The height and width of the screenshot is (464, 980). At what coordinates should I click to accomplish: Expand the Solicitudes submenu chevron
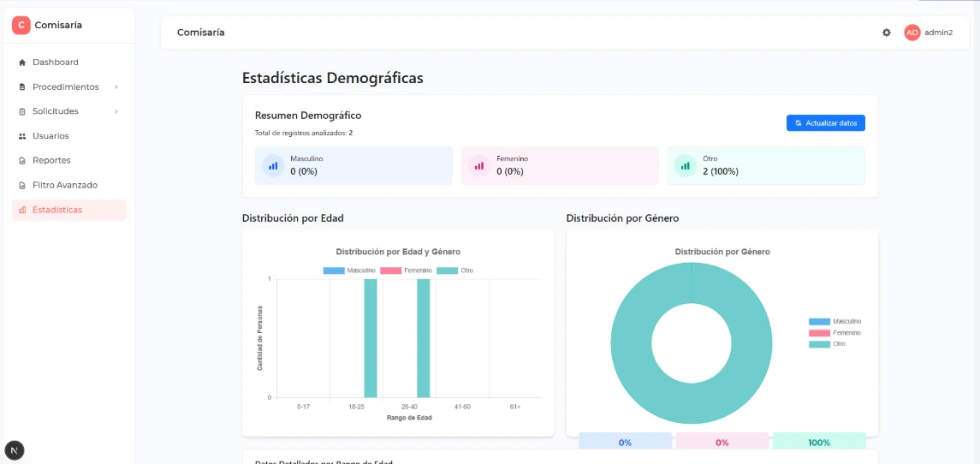click(116, 111)
